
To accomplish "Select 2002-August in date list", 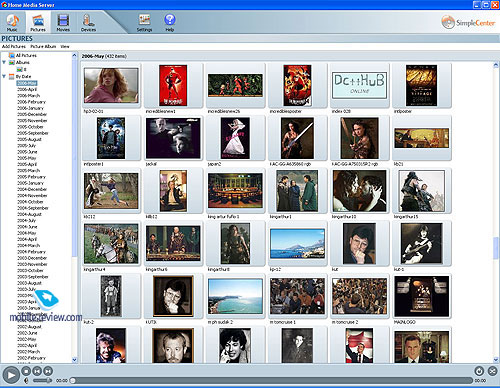I will pyautogui.click(x=29, y=327).
